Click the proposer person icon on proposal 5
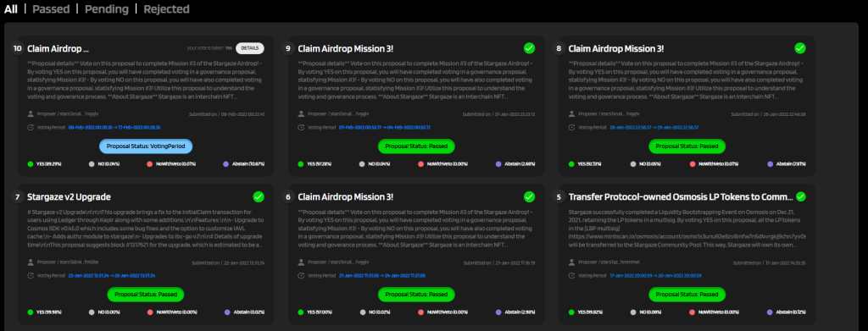 (x=572, y=262)
